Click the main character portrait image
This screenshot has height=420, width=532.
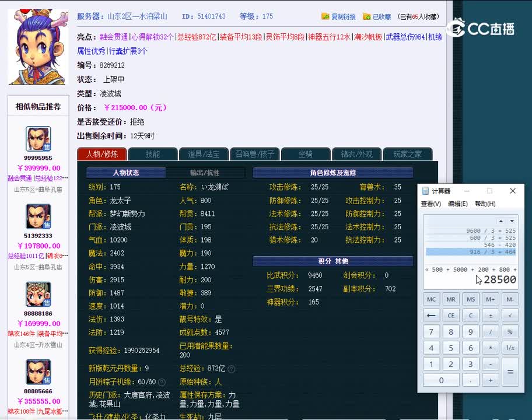pyautogui.click(x=38, y=47)
